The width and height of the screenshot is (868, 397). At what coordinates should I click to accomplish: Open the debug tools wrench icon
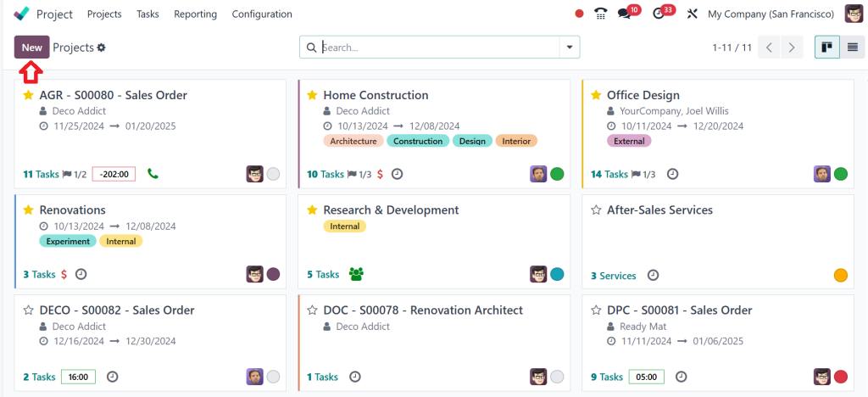pos(692,14)
